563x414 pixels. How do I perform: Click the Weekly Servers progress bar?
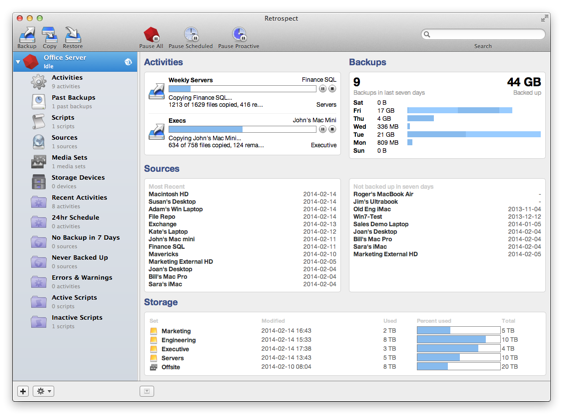(x=242, y=89)
